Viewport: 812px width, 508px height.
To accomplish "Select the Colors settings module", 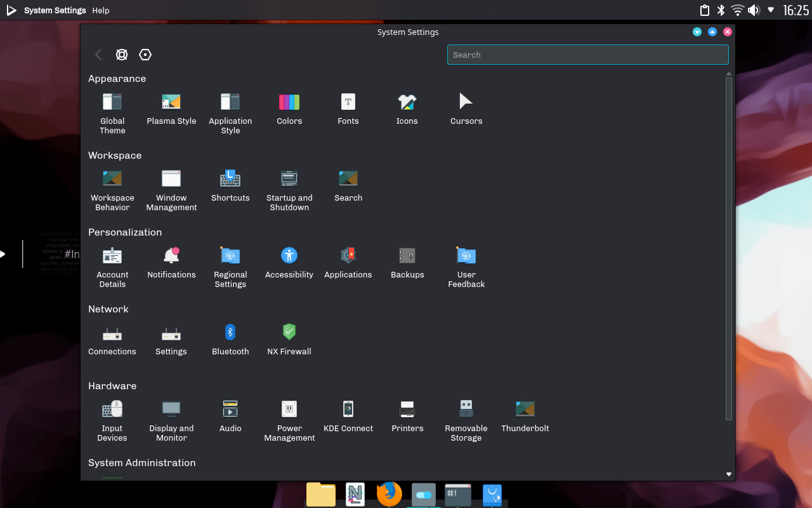I will coord(289,107).
